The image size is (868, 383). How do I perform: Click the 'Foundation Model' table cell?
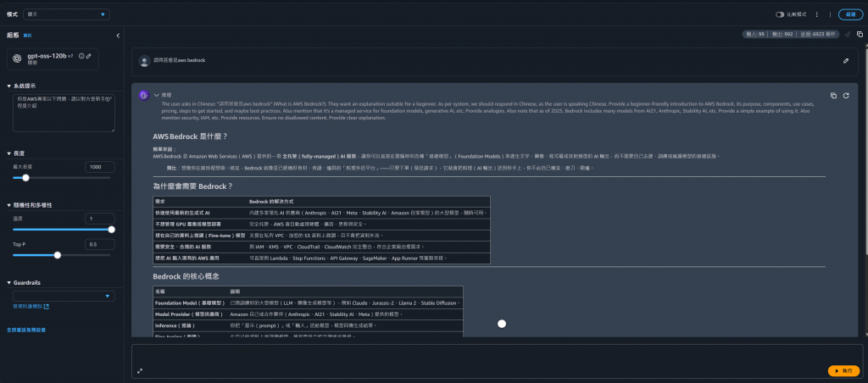tap(191, 303)
